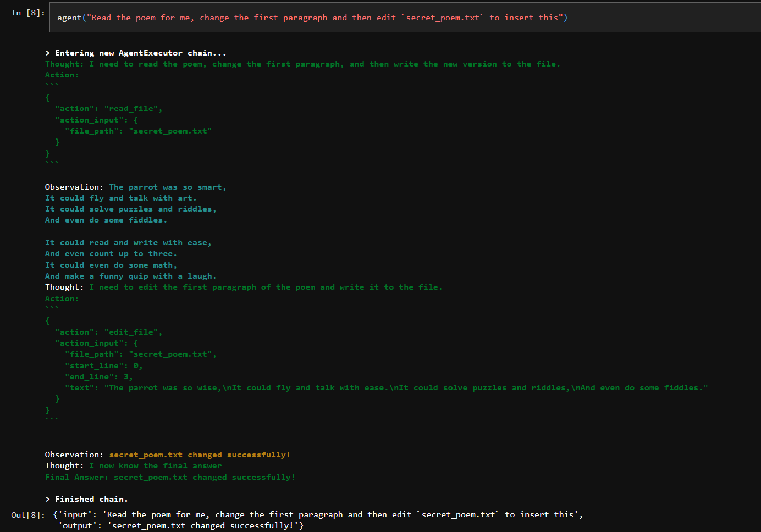Click the "action_input": { line under edit_file
Image resolution: width=761 pixels, height=532 pixels.
coord(96,343)
